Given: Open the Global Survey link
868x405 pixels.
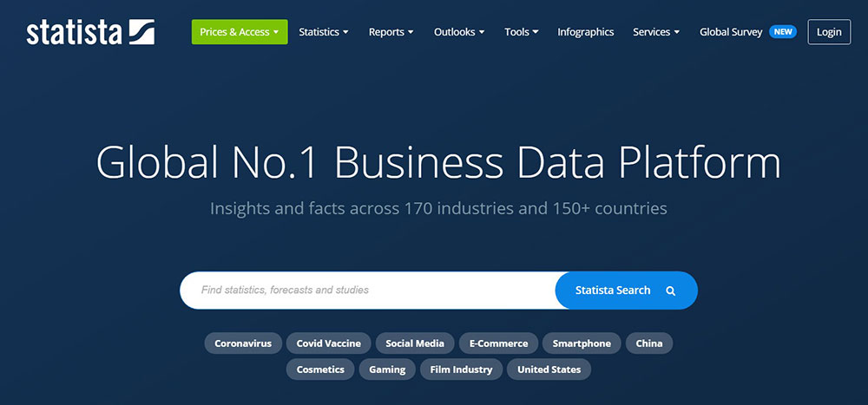Looking at the screenshot, I should click(731, 32).
